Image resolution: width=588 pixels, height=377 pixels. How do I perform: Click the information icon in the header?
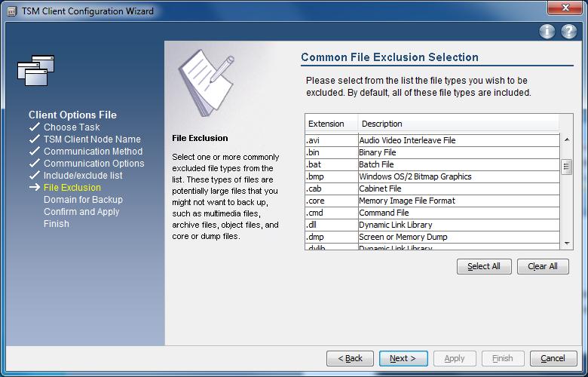pos(547,32)
